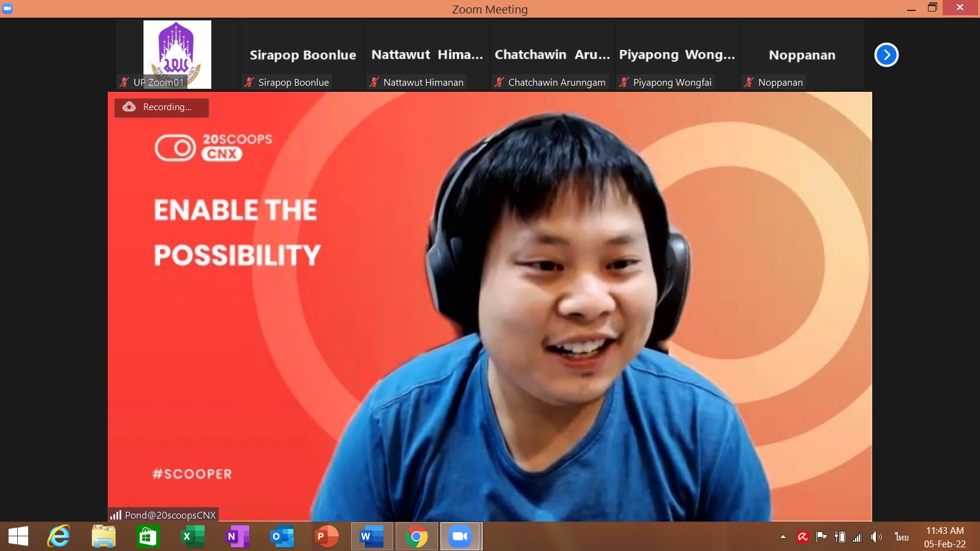Viewport: 980px width, 551px height.
Task: Switch the keyboard input language indicator
Action: pyautogui.click(x=902, y=537)
